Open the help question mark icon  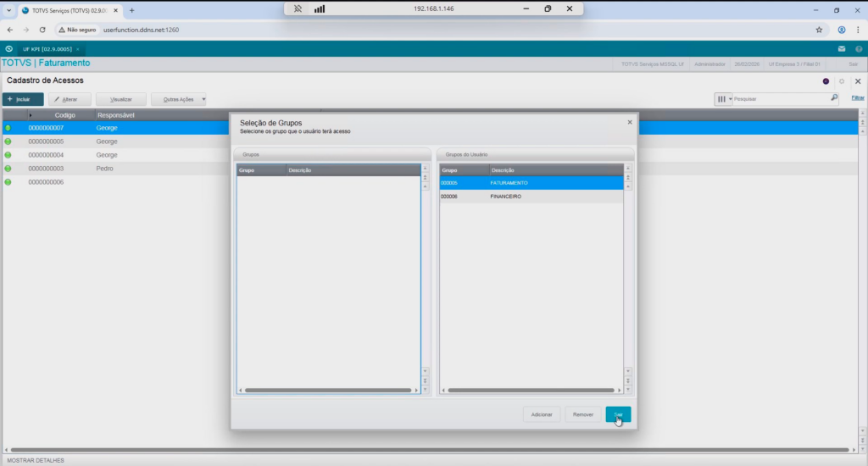858,49
